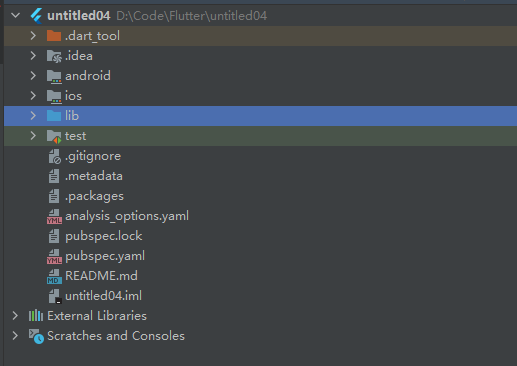Select the untitled04.iml file
This screenshot has width=517, height=366.
point(103,296)
